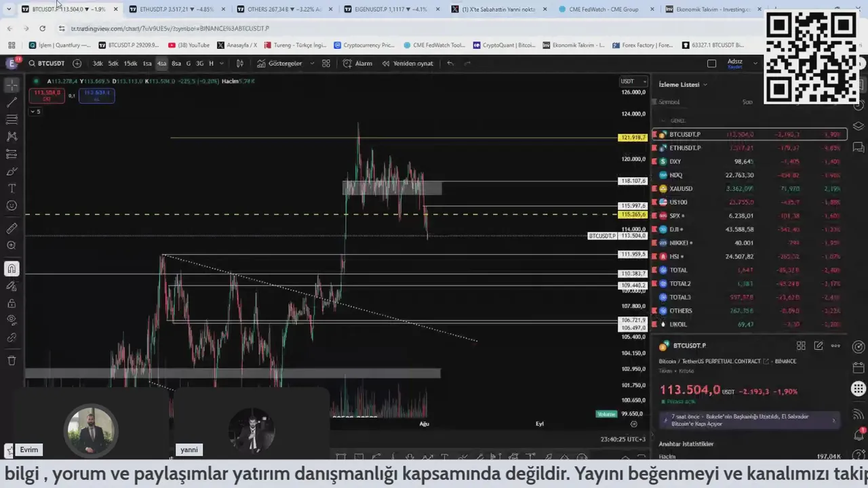
Task: Click the browser address bar URL
Action: point(170,28)
